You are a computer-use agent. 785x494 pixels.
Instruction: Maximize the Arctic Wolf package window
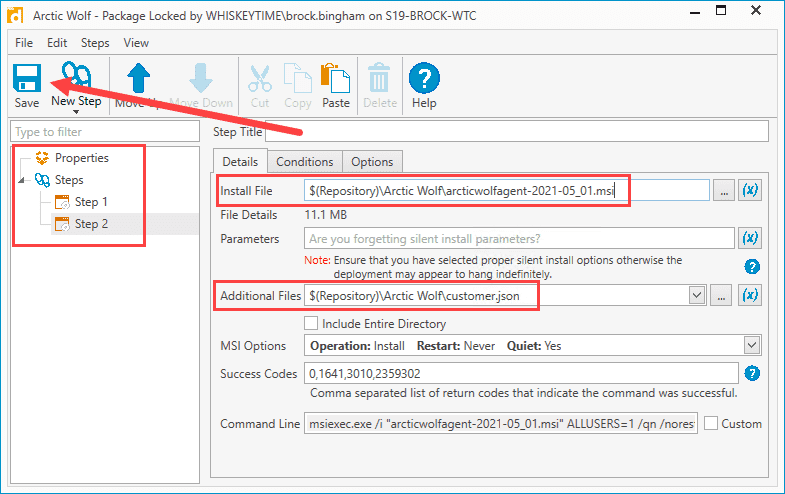point(721,11)
